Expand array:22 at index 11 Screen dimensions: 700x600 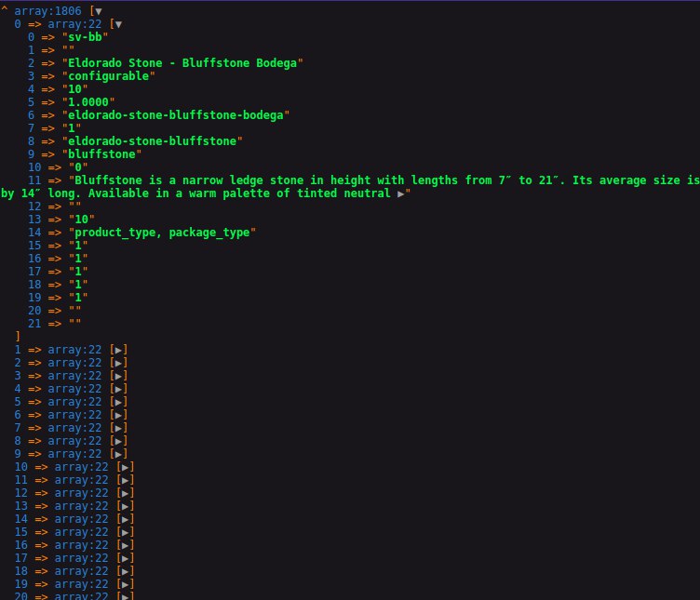tap(125, 480)
